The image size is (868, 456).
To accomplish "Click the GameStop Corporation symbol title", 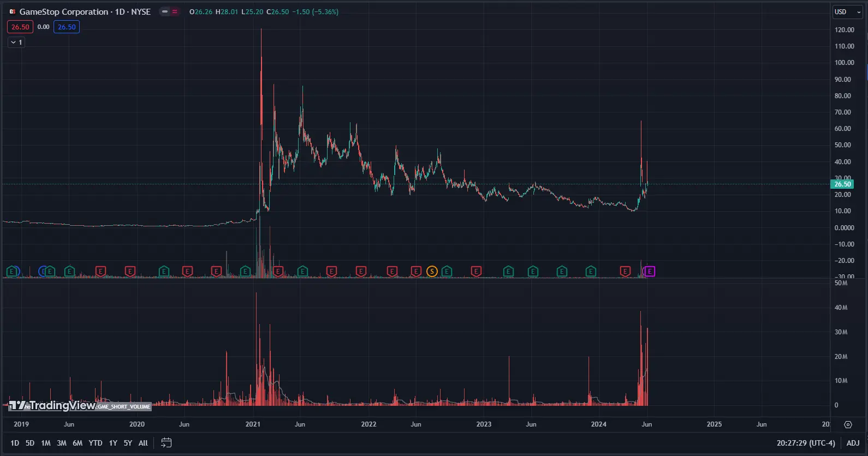I will pos(85,11).
